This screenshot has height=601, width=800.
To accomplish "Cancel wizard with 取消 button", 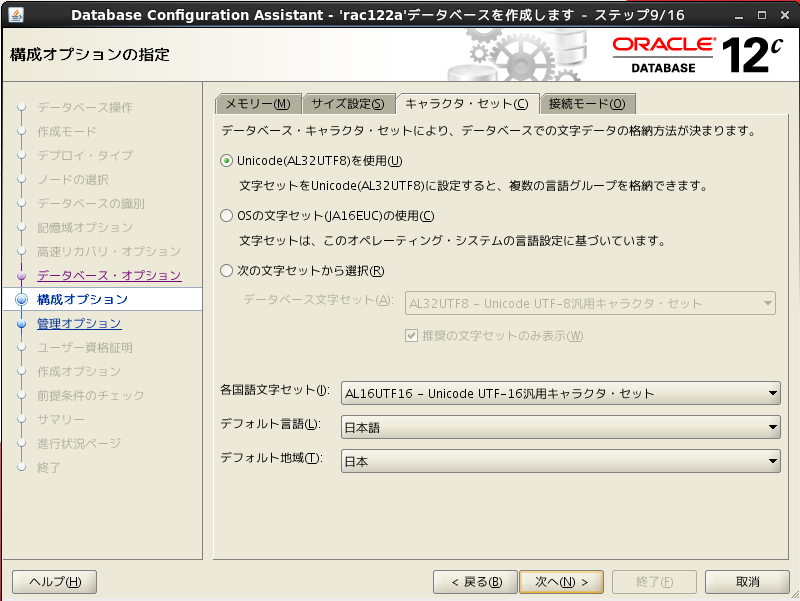I will (747, 582).
